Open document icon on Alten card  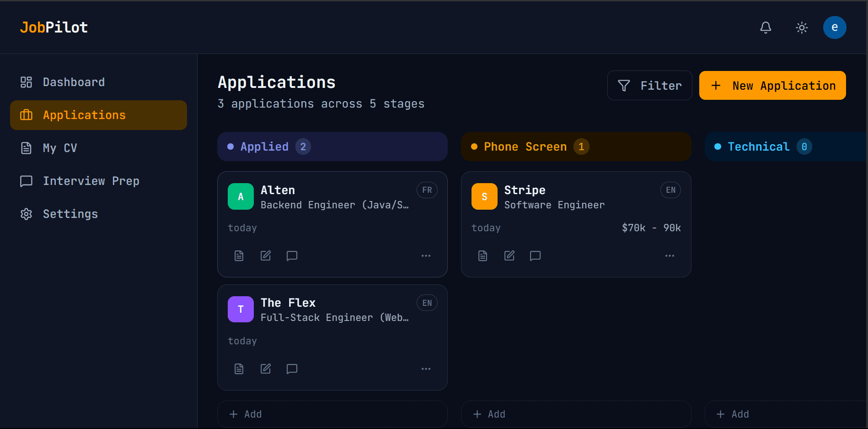(x=239, y=255)
